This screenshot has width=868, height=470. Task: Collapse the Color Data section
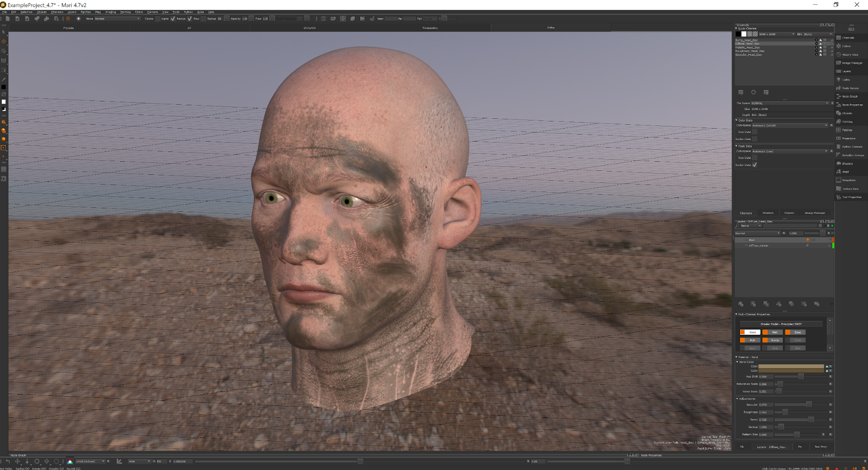click(737, 120)
